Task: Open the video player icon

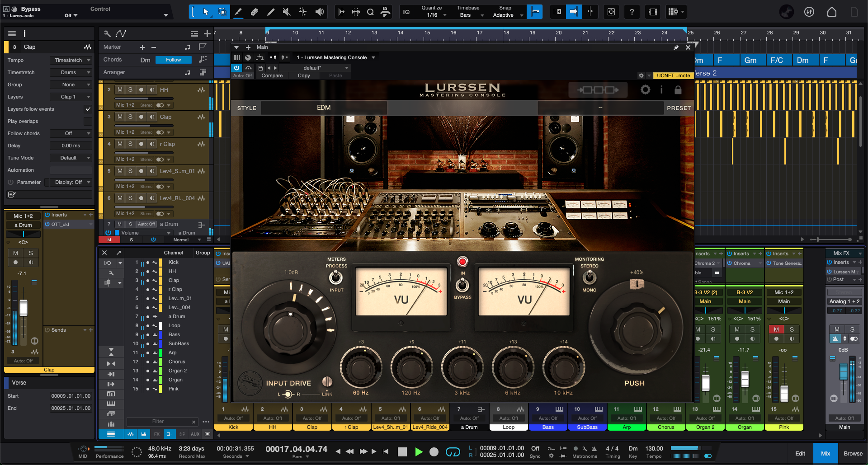Action: [652, 12]
